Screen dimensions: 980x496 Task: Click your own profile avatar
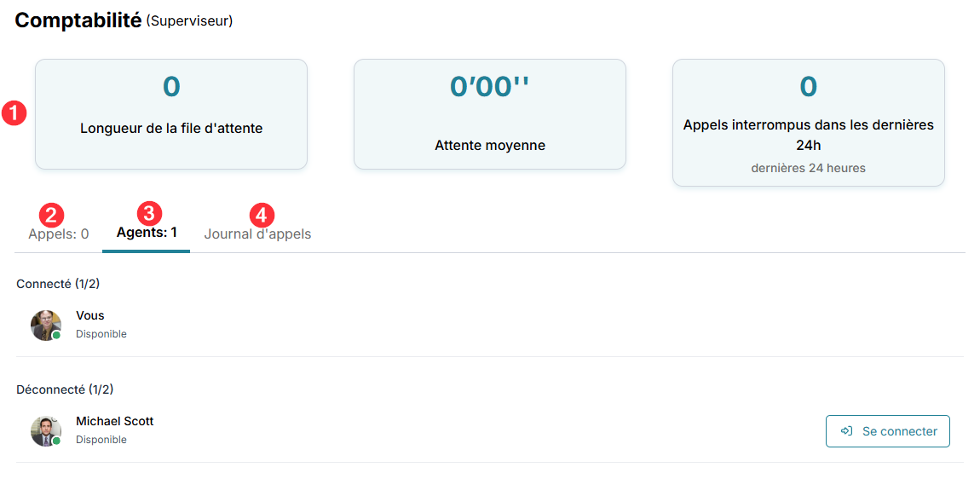coord(45,325)
